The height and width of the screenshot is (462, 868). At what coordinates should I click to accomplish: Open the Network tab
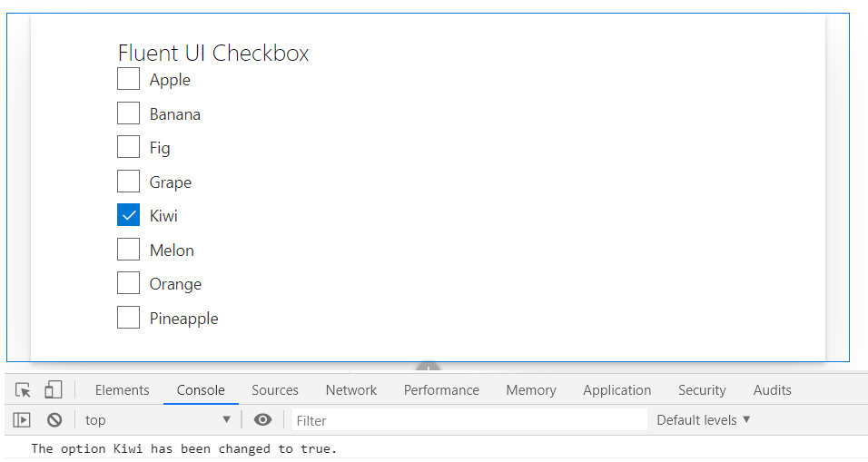click(x=351, y=390)
